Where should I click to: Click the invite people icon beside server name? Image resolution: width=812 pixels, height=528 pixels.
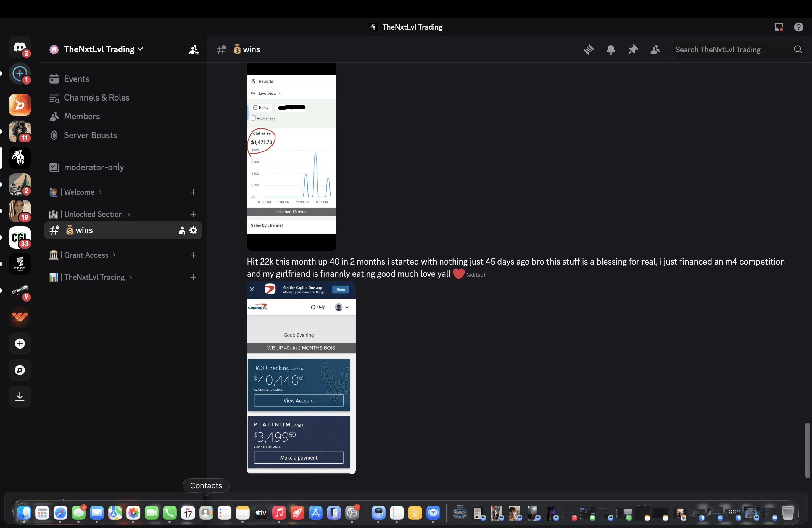click(194, 50)
